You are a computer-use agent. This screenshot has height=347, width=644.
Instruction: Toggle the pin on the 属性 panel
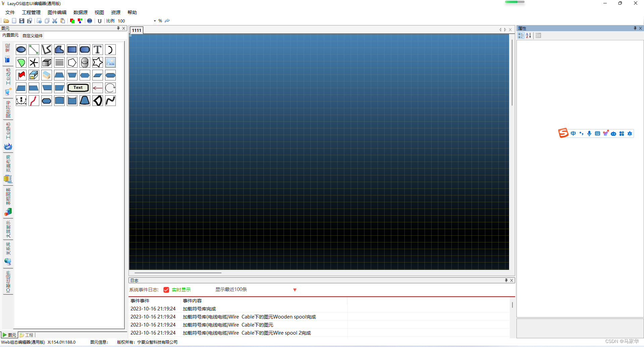(635, 28)
